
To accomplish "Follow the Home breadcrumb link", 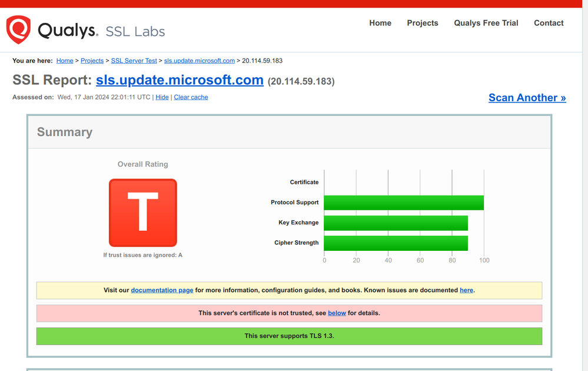I will [65, 61].
